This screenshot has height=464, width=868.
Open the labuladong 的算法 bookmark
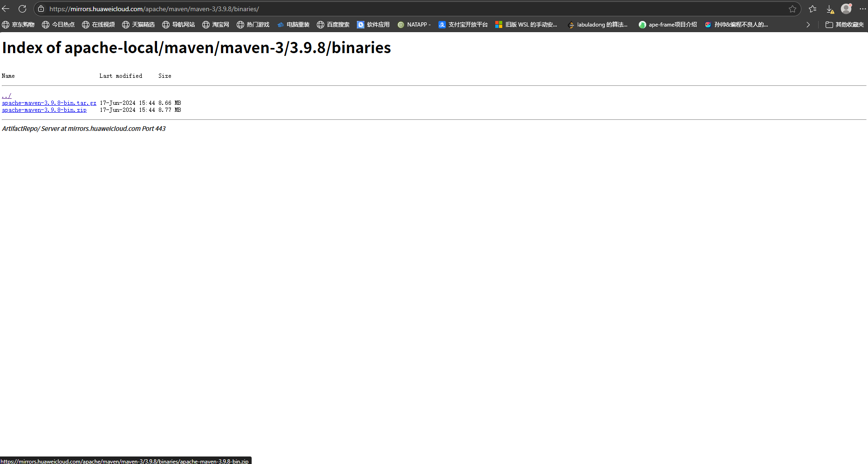pyautogui.click(x=598, y=25)
